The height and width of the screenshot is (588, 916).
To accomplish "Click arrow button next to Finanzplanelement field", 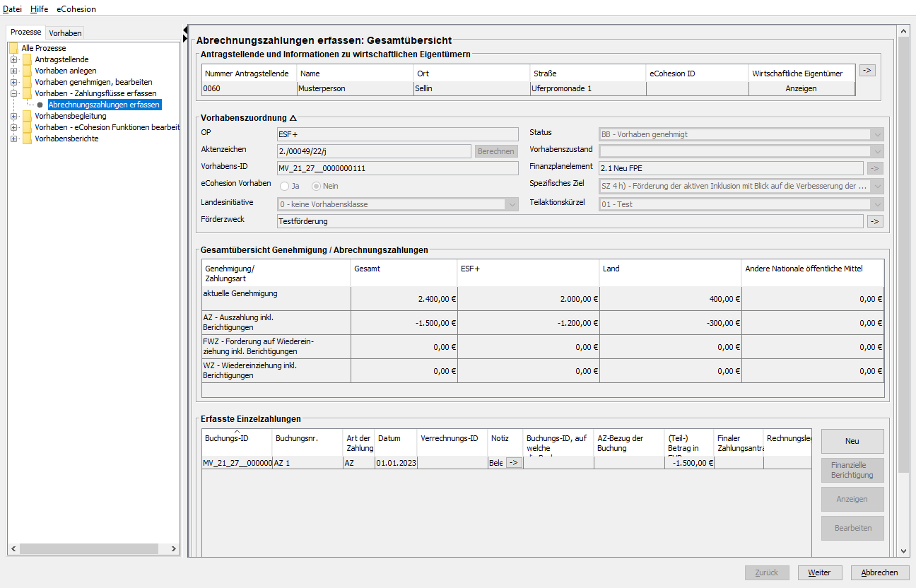I will (x=875, y=168).
